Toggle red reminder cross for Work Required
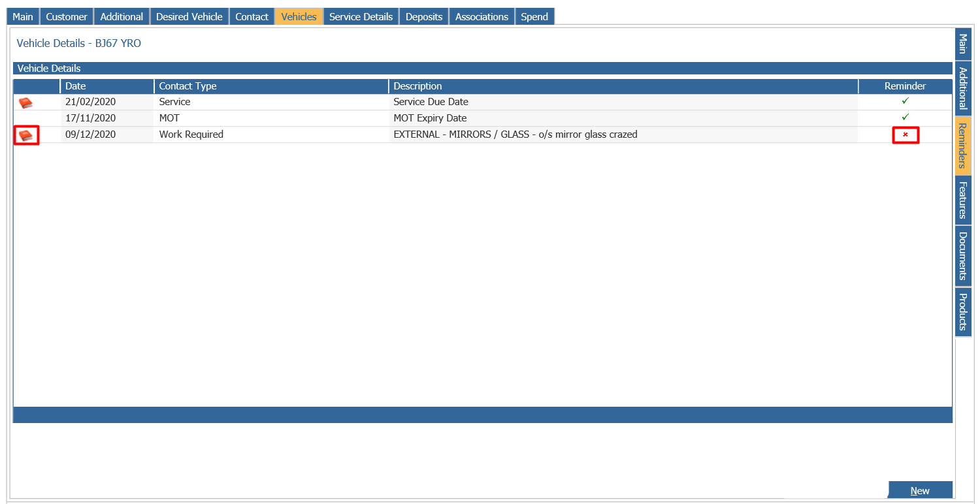The image size is (980, 504). click(x=906, y=134)
